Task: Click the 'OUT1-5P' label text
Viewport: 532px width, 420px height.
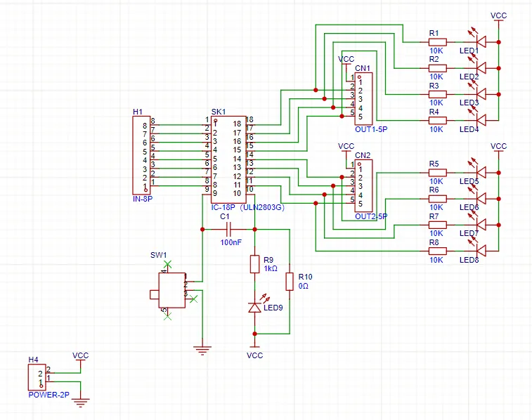Action: click(371, 129)
